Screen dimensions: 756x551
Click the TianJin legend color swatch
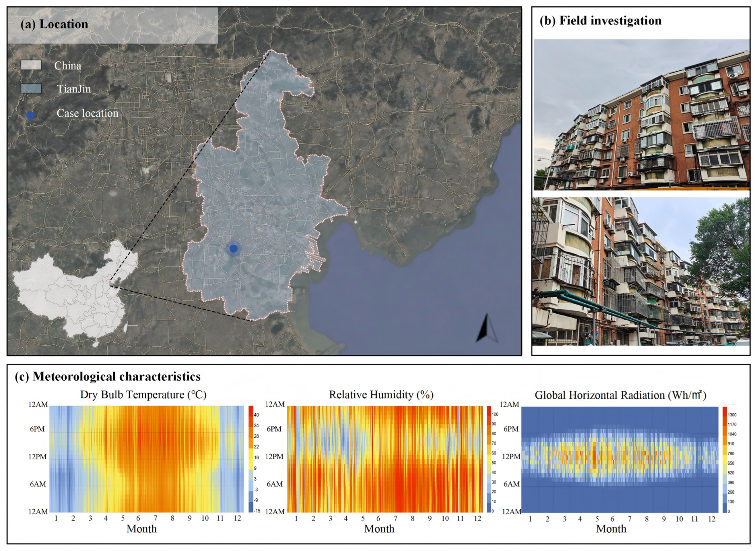[31, 88]
